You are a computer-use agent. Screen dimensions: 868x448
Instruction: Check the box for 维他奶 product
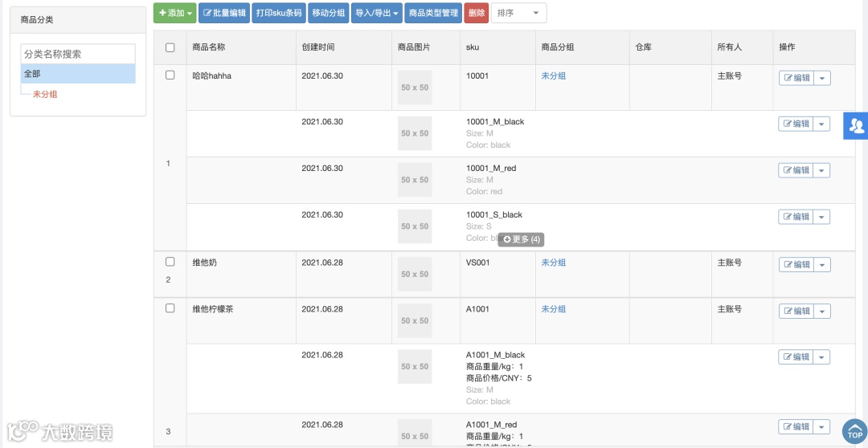pos(170,262)
